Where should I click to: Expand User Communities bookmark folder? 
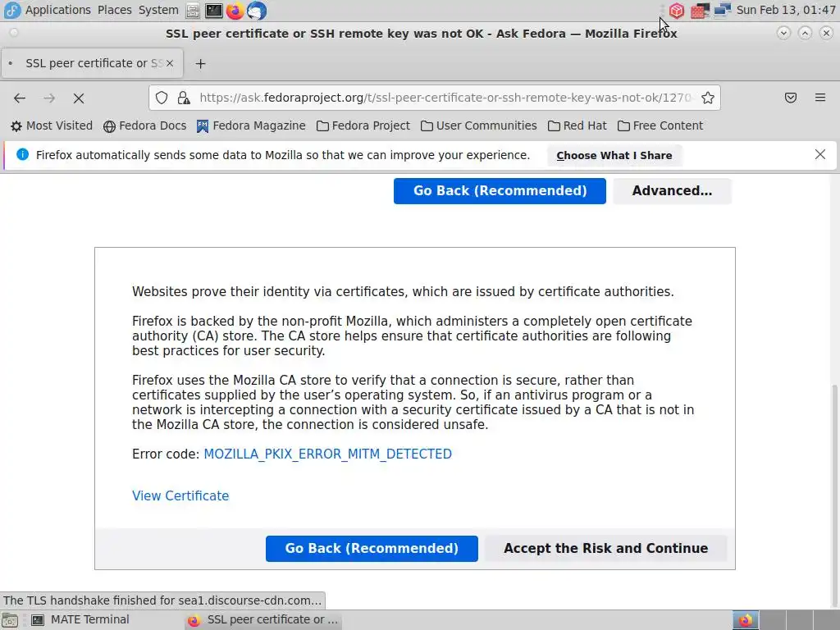tap(479, 126)
